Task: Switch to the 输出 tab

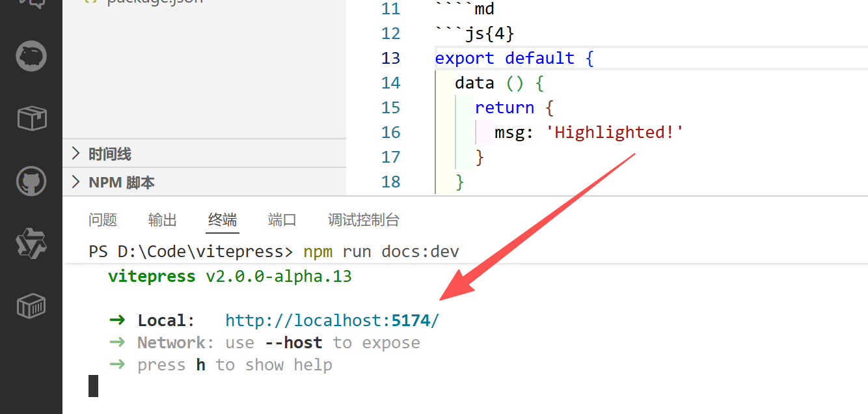Action: pos(163,220)
